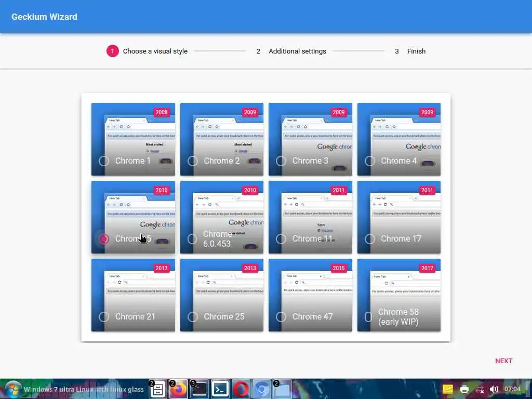Launch Opera from the taskbar
Viewport: 532px width, 399px height.
(x=241, y=389)
